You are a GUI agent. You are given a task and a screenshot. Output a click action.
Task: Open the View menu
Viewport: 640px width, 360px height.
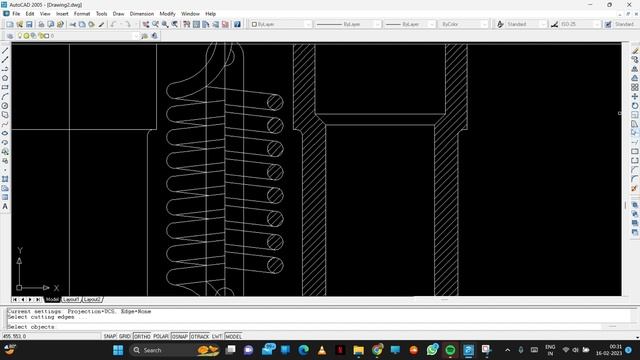[x=45, y=14]
